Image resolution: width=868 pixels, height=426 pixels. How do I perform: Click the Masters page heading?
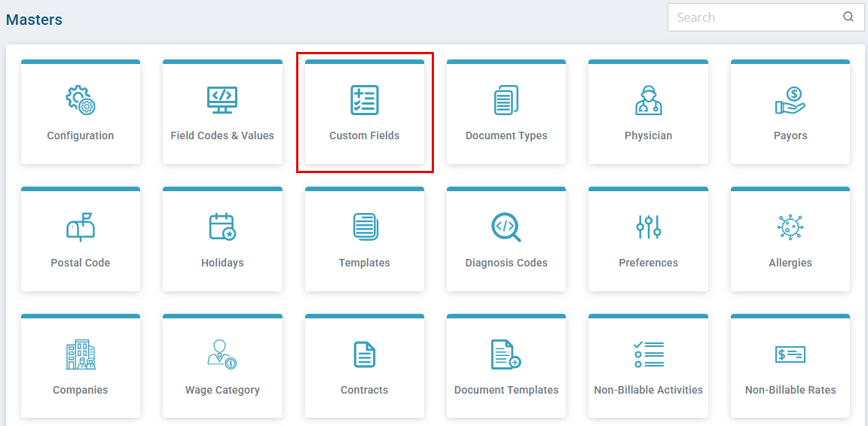pyautogui.click(x=34, y=20)
